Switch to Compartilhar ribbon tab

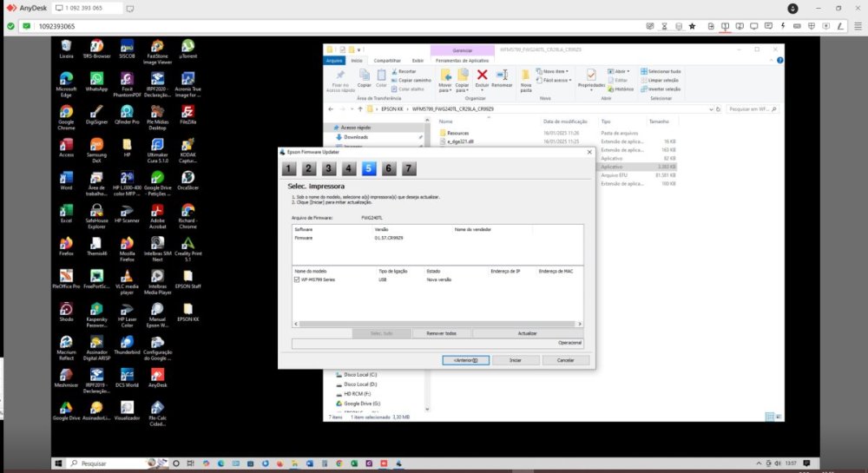387,60
